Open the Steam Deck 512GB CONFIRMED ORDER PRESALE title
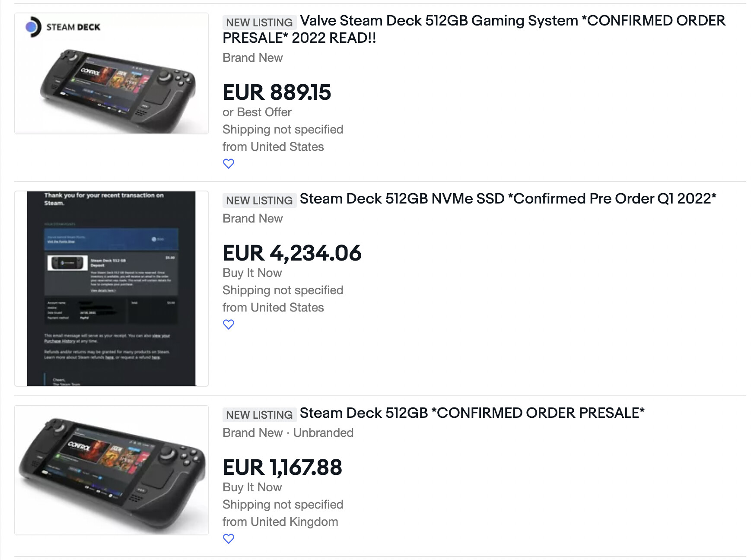The image size is (754, 560). 472,413
